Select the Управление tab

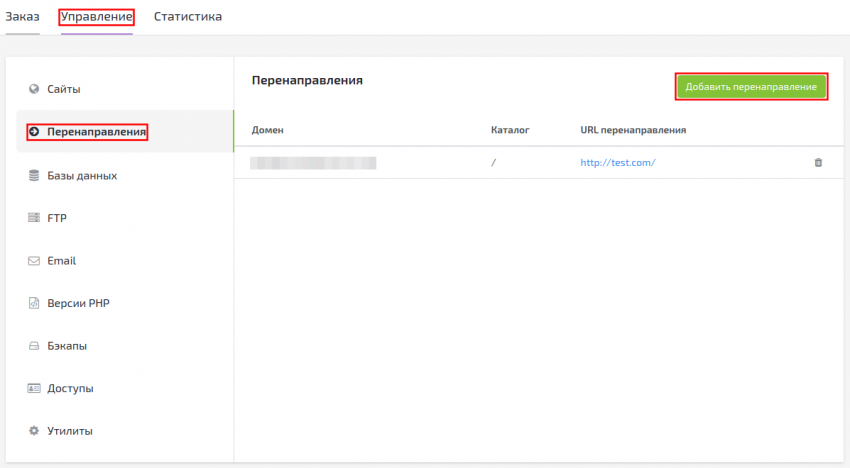[x=96, y=17]
